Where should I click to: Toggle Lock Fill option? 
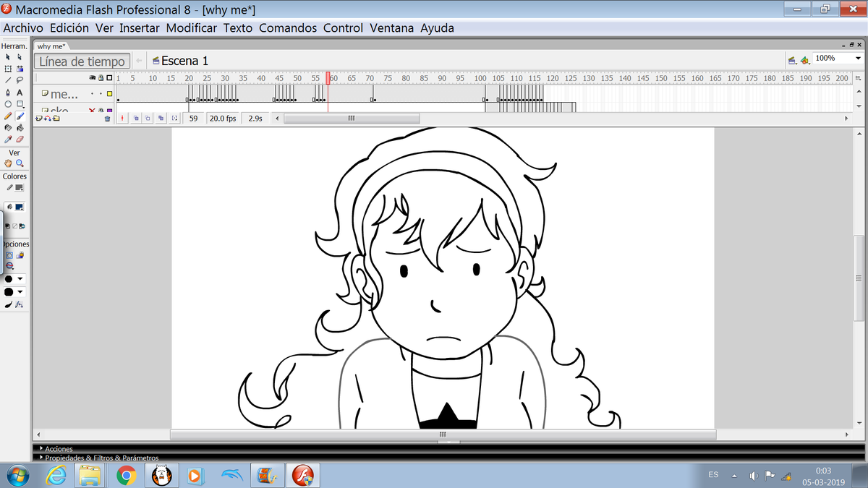pyautogui.click(x=20, y=254)
